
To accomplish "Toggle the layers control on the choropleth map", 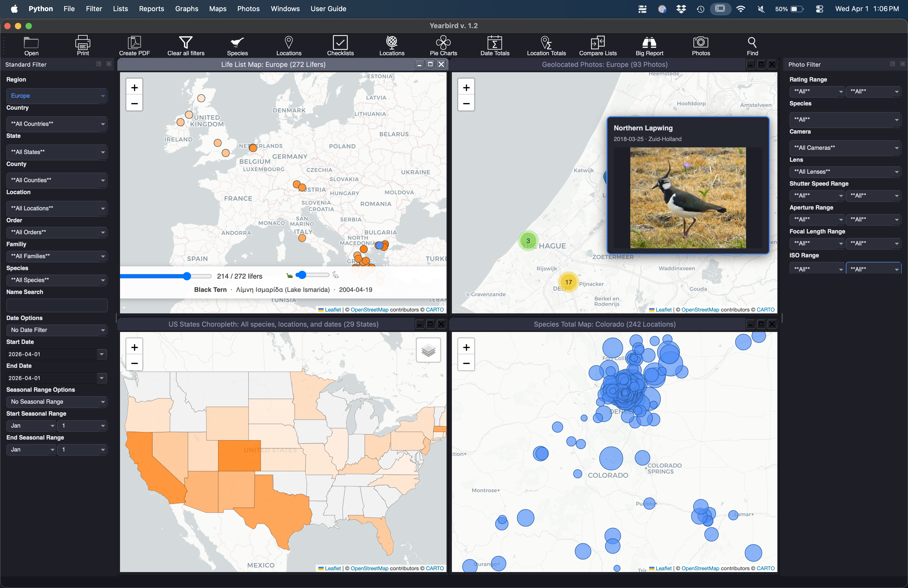I will [429, 350].
